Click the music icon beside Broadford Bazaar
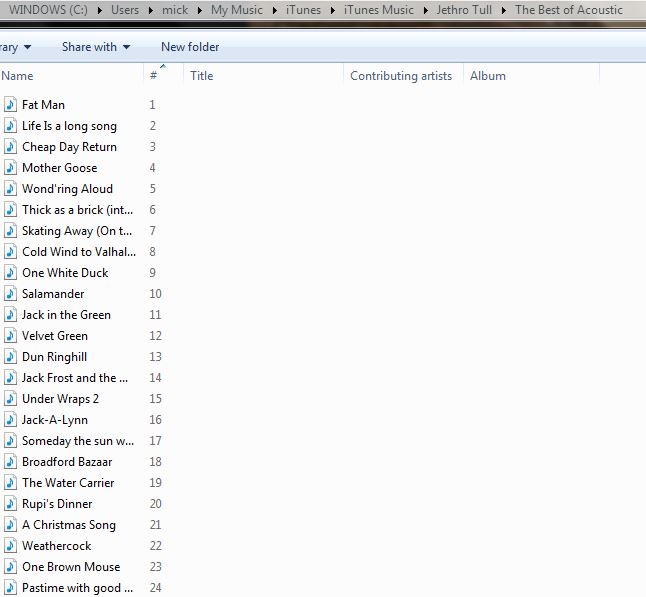This screenshot has width=646, height=597. pos(10,462)
